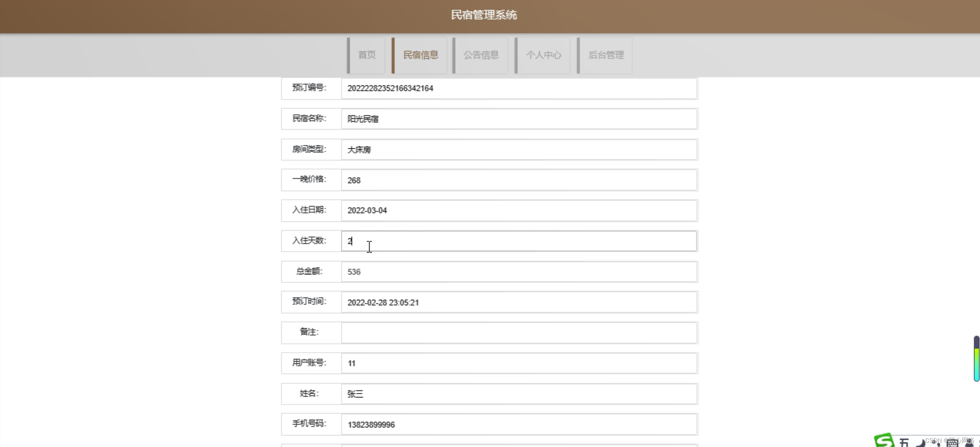Switch to the 民宿信息 tab
Viewport: 980px width, 447px height.
tap(421, 55)
